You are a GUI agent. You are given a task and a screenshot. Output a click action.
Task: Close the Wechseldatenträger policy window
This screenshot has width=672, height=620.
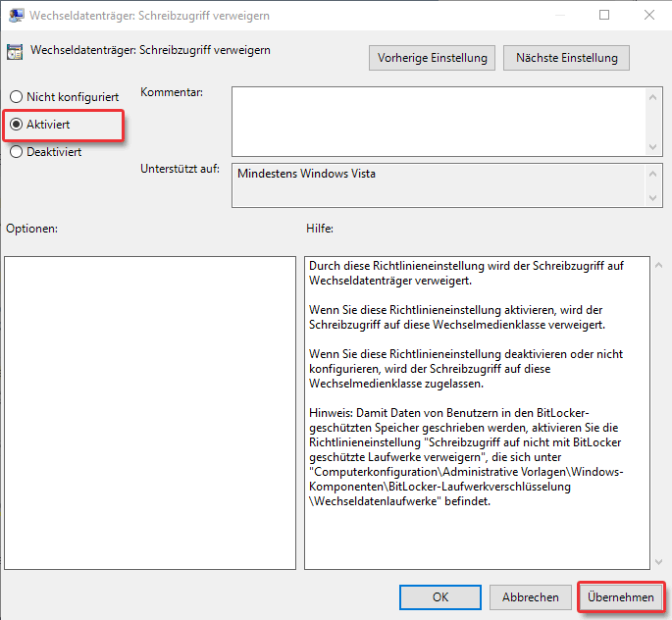[x=648, y=16]
